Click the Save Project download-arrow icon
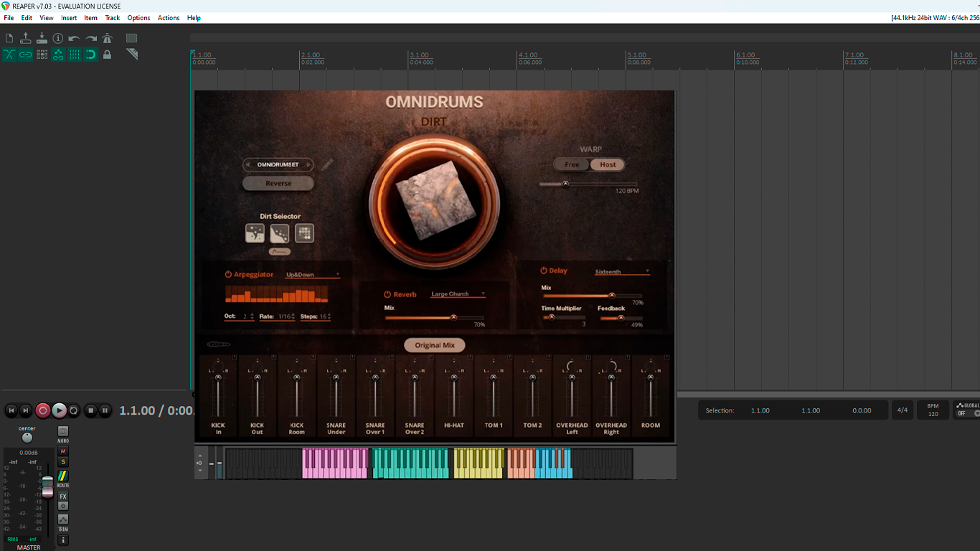This screenshot has height=551, width=980. click(42, 38)
